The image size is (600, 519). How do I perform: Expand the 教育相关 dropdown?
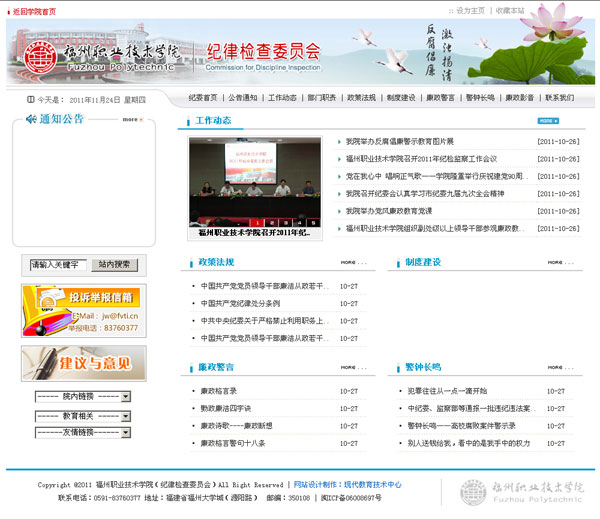pyautogui.click(x=82, y=415)
